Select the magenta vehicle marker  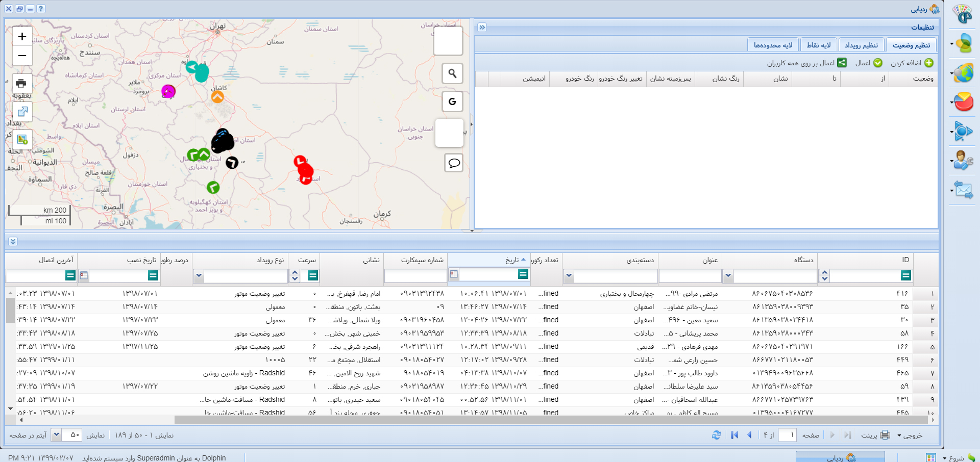168,91
